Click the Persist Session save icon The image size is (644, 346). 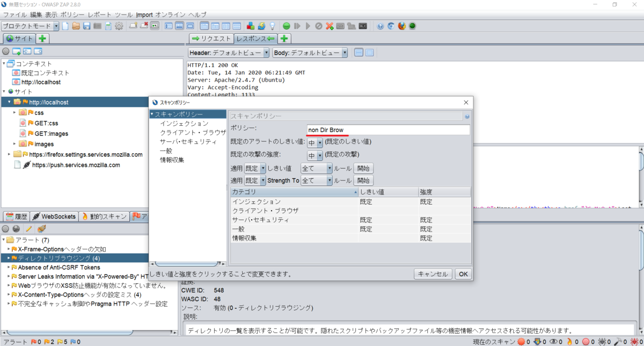(87, 26)
